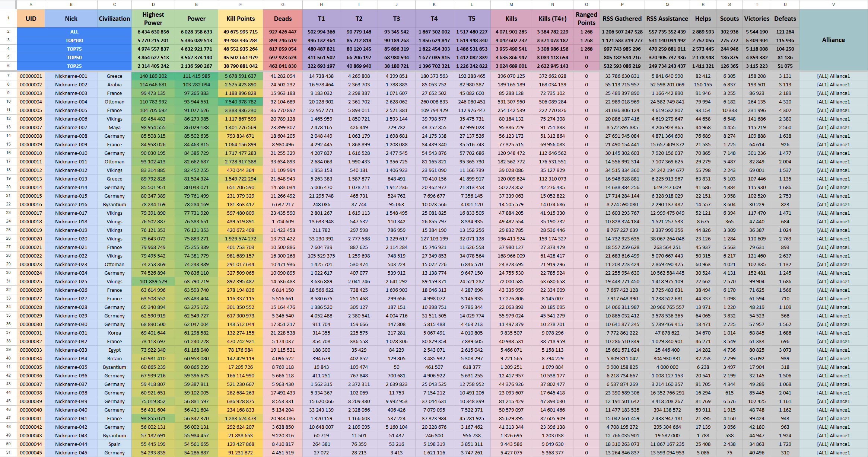Select the RSS Assistance header cell

pyautogui.click(x=667, y=19)
